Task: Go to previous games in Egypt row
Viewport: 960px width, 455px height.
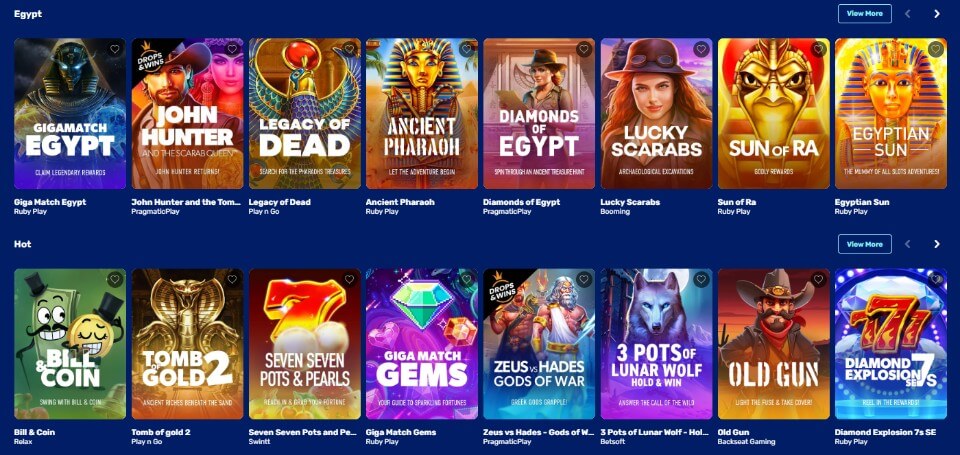Action: tap(907, 13)
